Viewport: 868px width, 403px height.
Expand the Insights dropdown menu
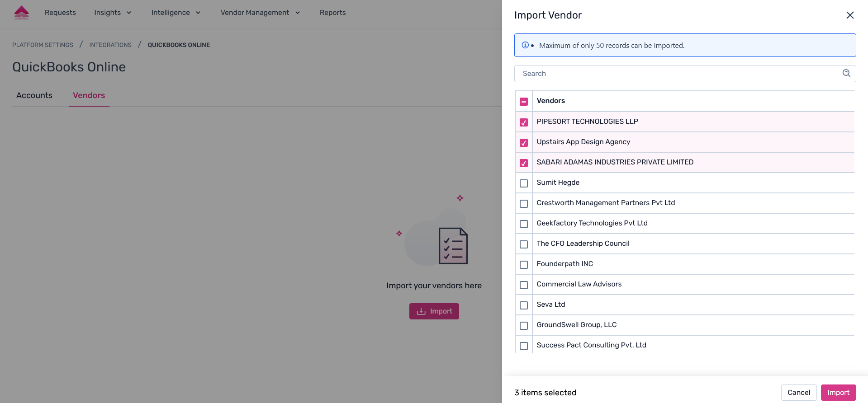pos(113,13)
